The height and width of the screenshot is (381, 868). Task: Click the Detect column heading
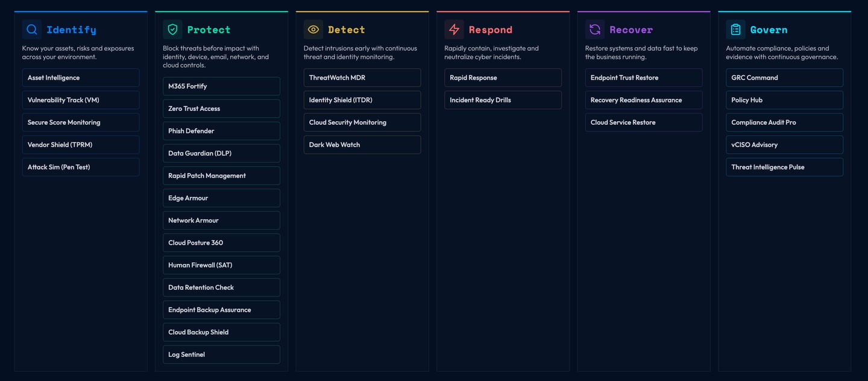[x=346, y=30]
